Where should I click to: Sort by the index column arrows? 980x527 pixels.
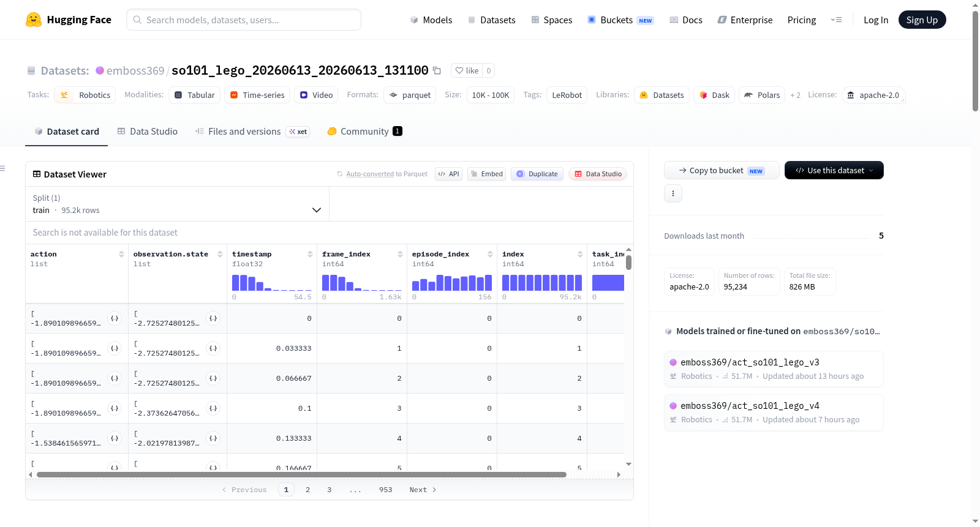pyautogui.click(x=580, y=254)
